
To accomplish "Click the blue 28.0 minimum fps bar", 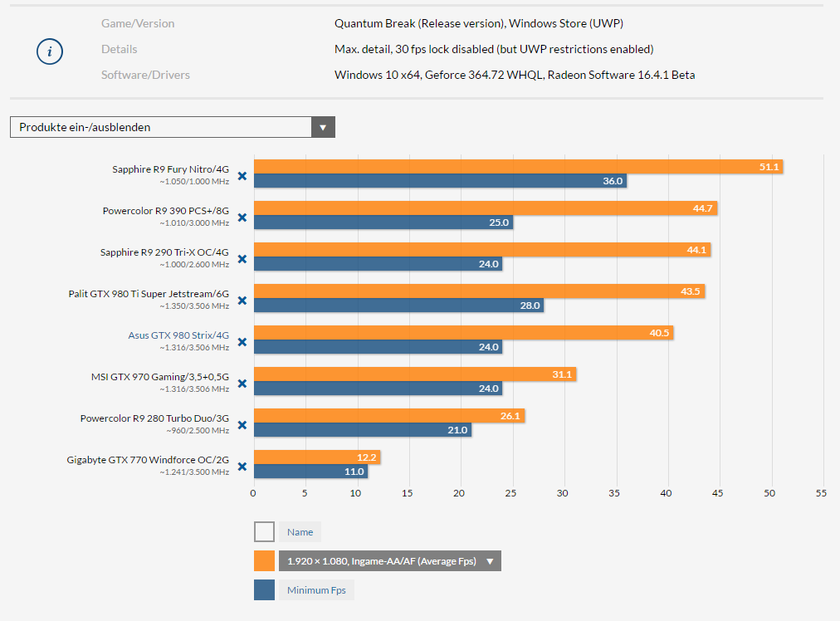I will pyautogui.click(x=399, y=306).
